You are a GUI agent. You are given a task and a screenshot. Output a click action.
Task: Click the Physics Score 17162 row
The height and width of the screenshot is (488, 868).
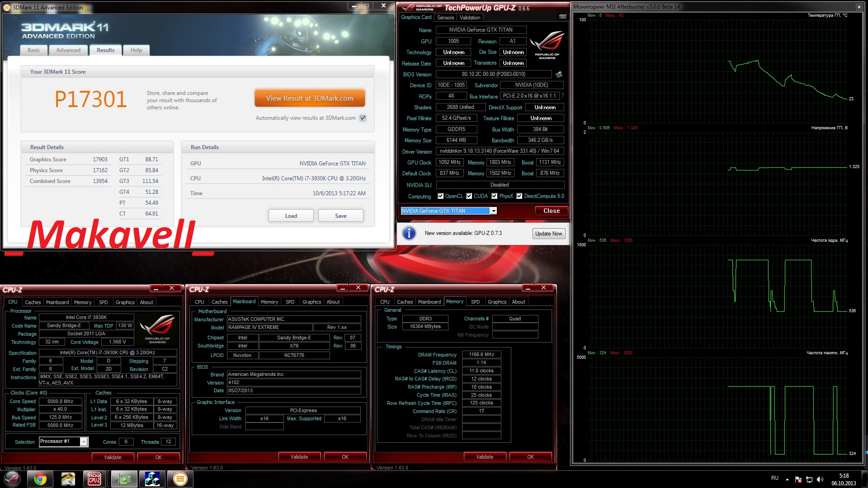[x=69, y=170]
